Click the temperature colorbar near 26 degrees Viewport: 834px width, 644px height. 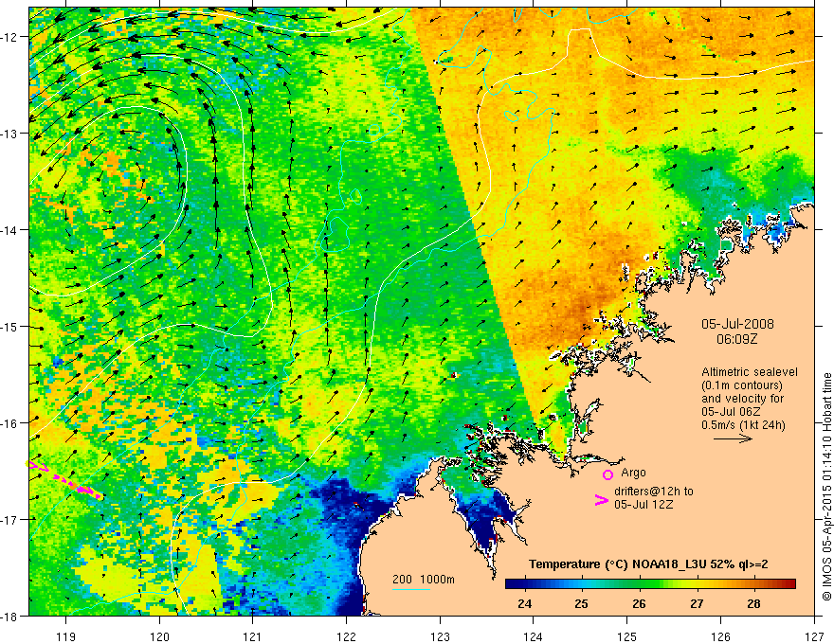(x=640, y=584)
